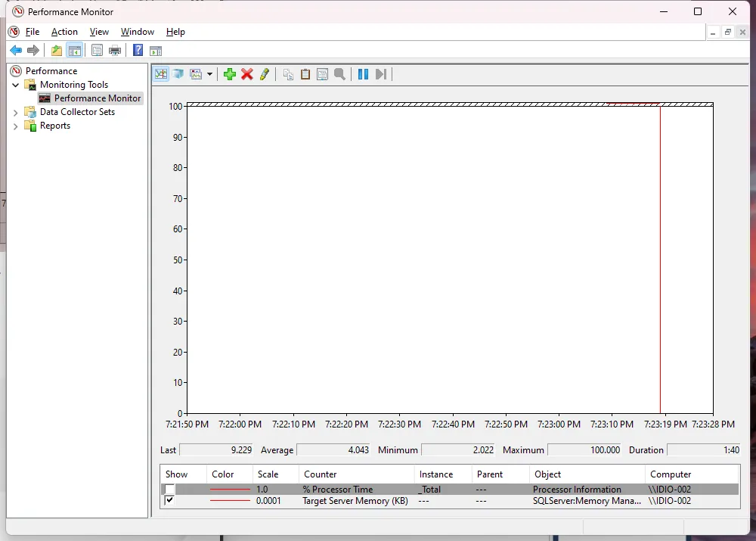756x541 pixels.
Task: Check Show box for % Processor Time
Action: pos(169,490)
